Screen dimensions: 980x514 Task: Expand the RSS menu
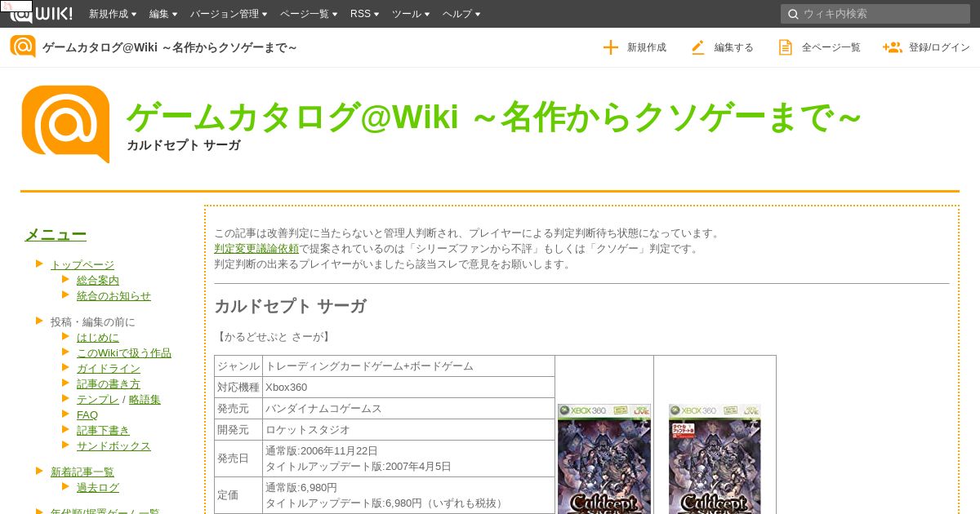pyautogui.click(x=365, y=14)
